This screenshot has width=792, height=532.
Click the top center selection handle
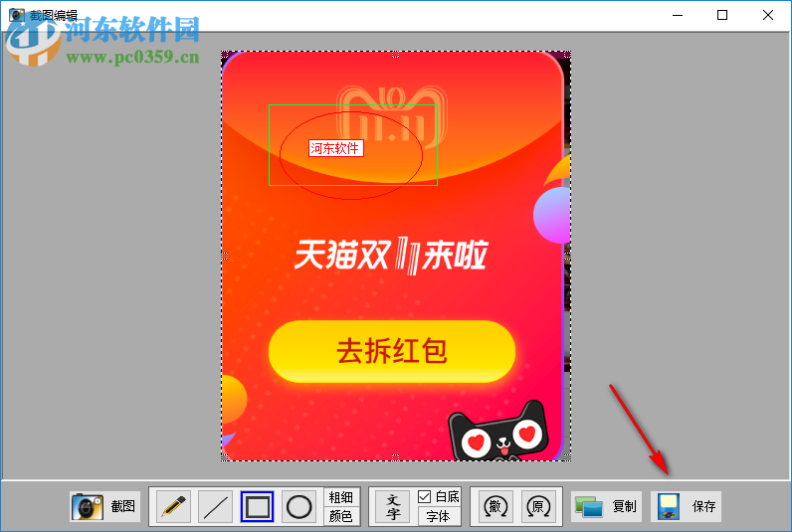[x=395, y=55]
